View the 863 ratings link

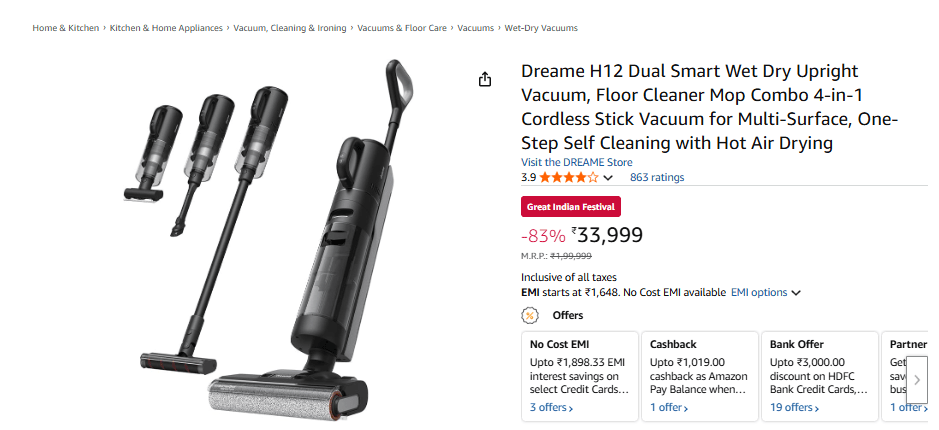(x=657, y=177)
